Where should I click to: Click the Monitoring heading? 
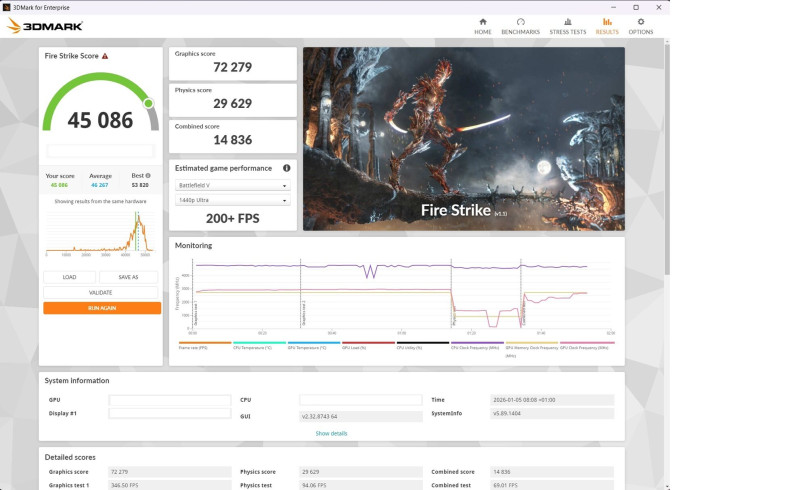[x=193, y=246]
